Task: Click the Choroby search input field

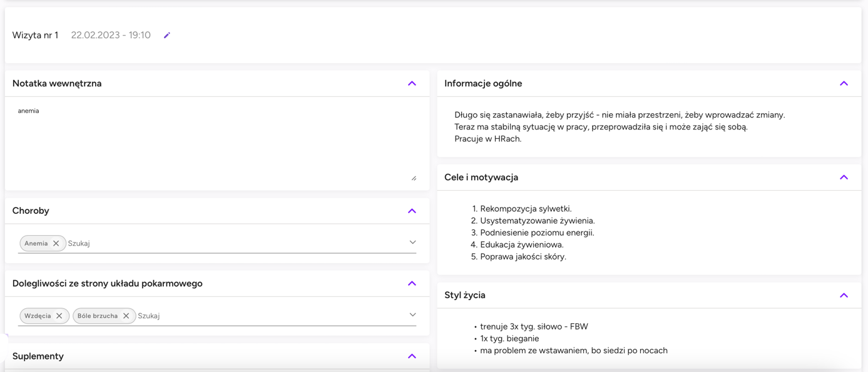Action: click(x=237, y=243)
